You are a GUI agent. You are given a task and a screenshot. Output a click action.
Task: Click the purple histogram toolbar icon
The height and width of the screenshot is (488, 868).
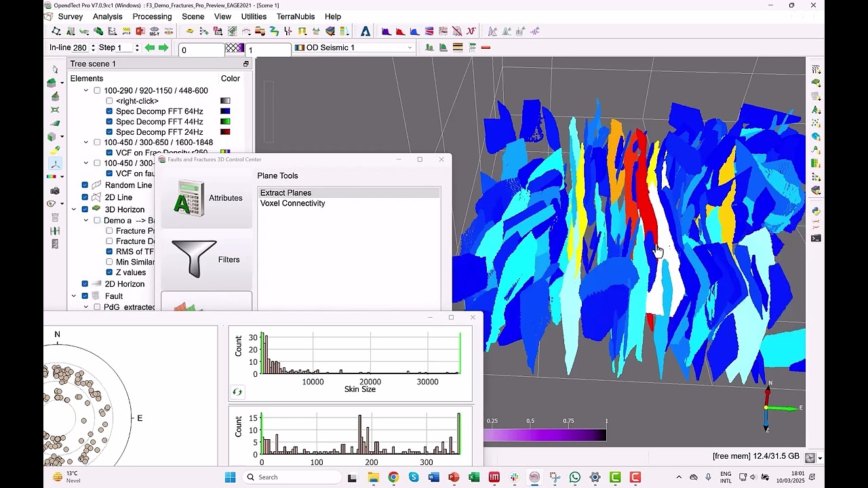pyautogui.click(x=387, y=31)
